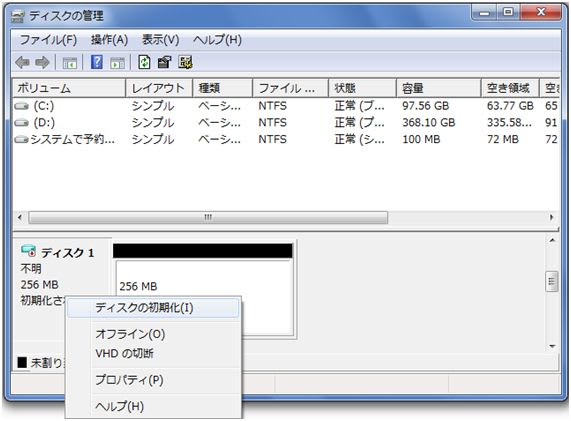Viewport: 571px width, 421px height.
Task: Select the (C:) volume row
Action: [x=286, y=106]
